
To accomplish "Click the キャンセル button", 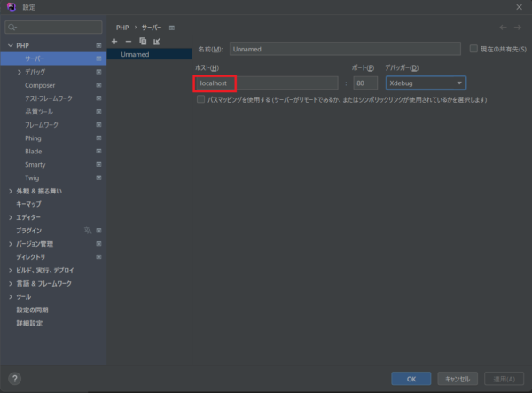I will click(x=458, y=378).
